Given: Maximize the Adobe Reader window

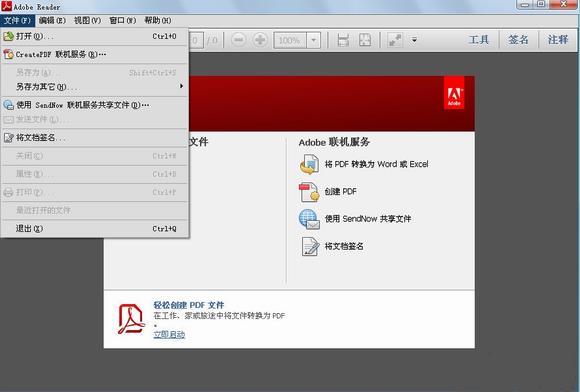Looking at the screenshot, I should coord(541,4).
